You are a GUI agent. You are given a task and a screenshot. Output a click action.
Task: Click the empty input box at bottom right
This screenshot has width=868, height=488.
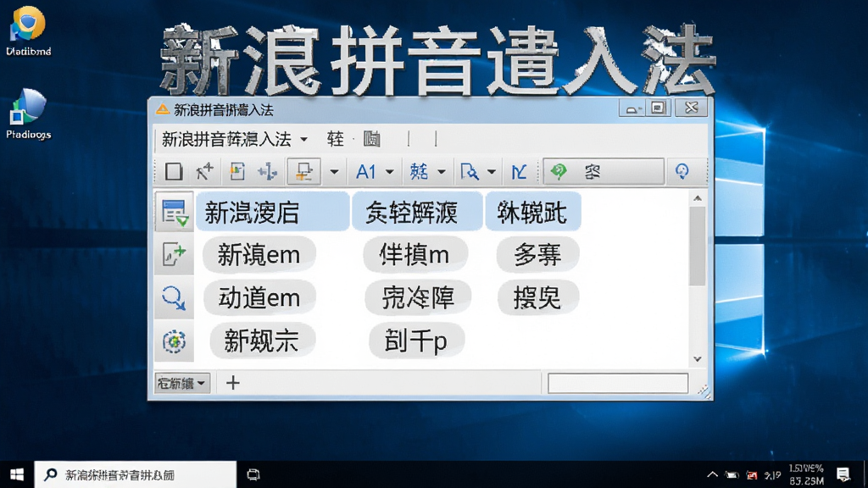coord(618,383)
